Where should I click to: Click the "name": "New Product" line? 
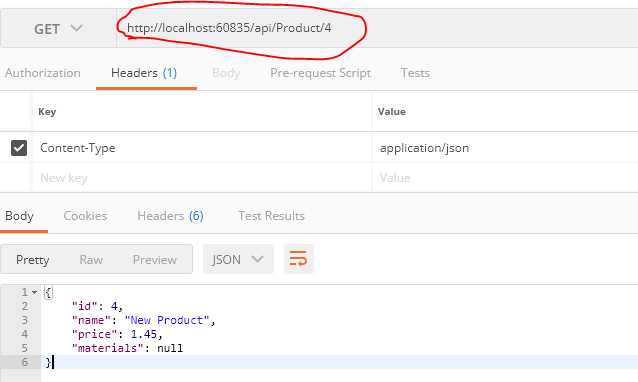point(144,320)
